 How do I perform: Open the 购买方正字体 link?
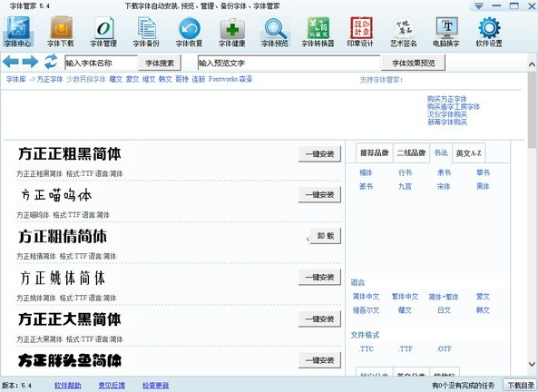pyautogui.click(x=447, y=99)
